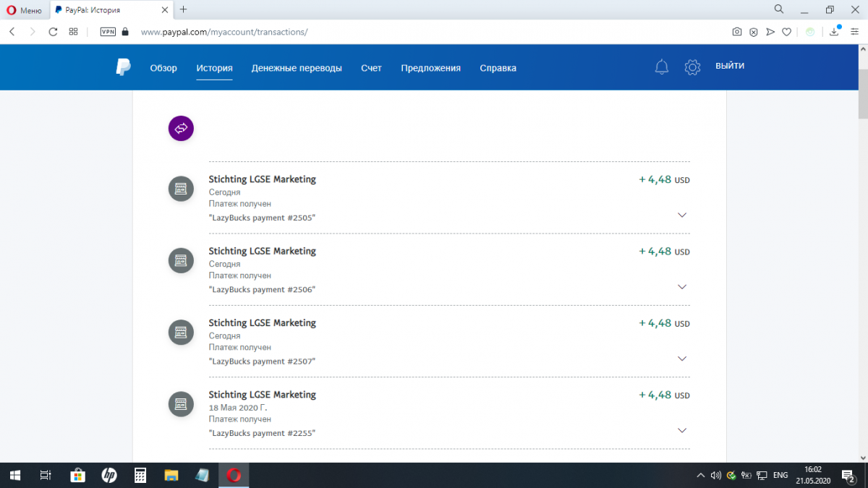The width and height of the screenshot is (868, 488).
Task: Open the Предложения menu item
Action: pyautogui.click(x=430, y=68)
